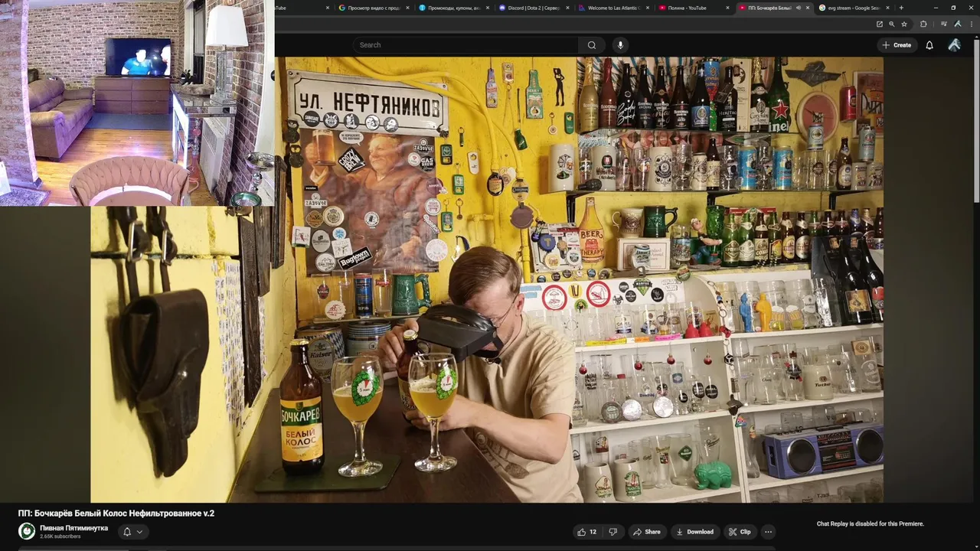Viewport: 980px width, 551px height.
Task: Mute the playing tab via speaker icon
Action: [799, 8]
